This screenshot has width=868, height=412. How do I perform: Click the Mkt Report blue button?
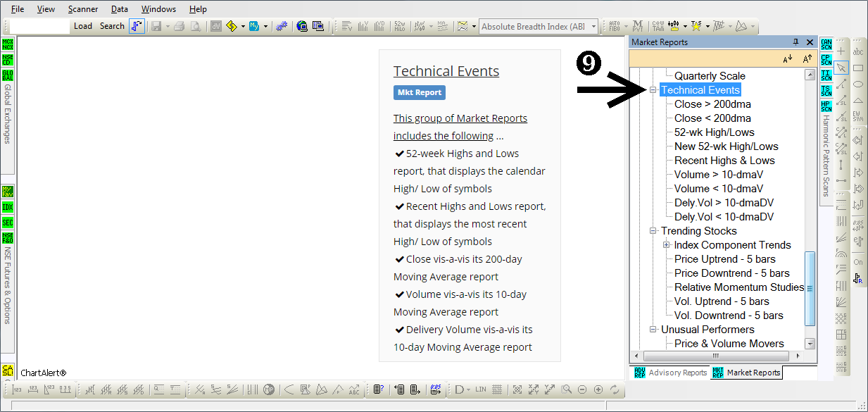coord(420,92)
